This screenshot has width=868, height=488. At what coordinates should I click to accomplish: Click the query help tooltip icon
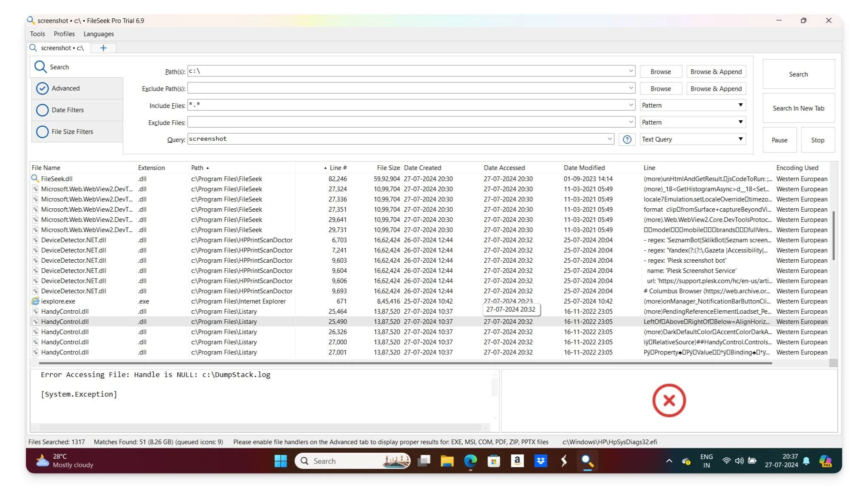(627, 139)
